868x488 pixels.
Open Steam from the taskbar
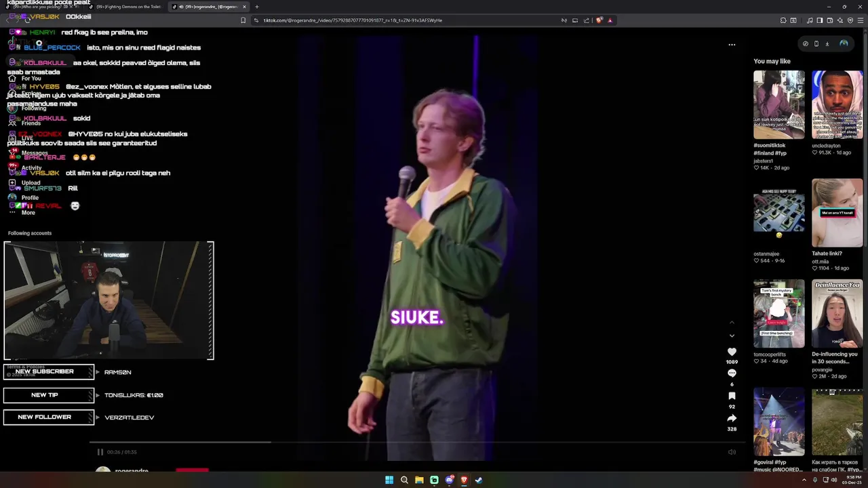(x=479, y=480)
